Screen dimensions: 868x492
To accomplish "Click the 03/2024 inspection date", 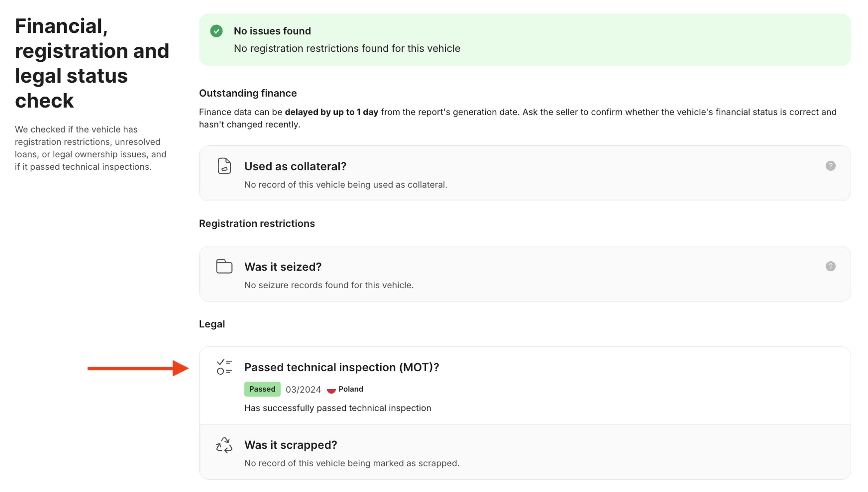I will 303,390.
